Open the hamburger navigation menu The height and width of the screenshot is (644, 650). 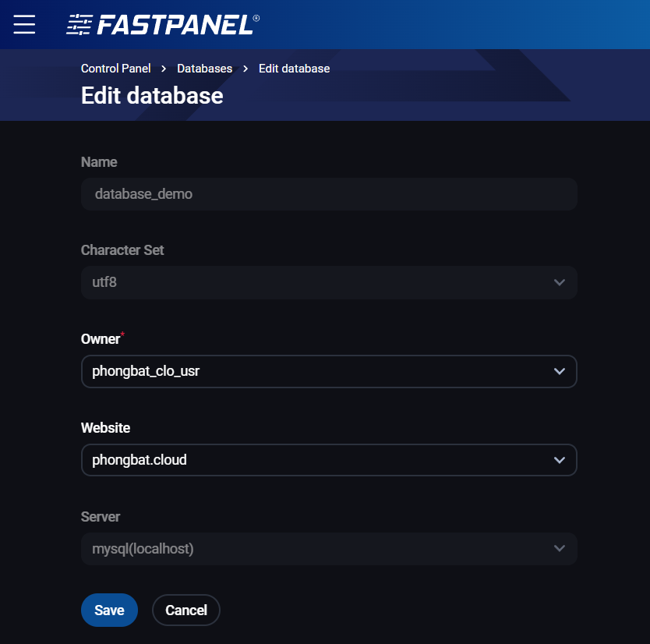pos(24,24)
